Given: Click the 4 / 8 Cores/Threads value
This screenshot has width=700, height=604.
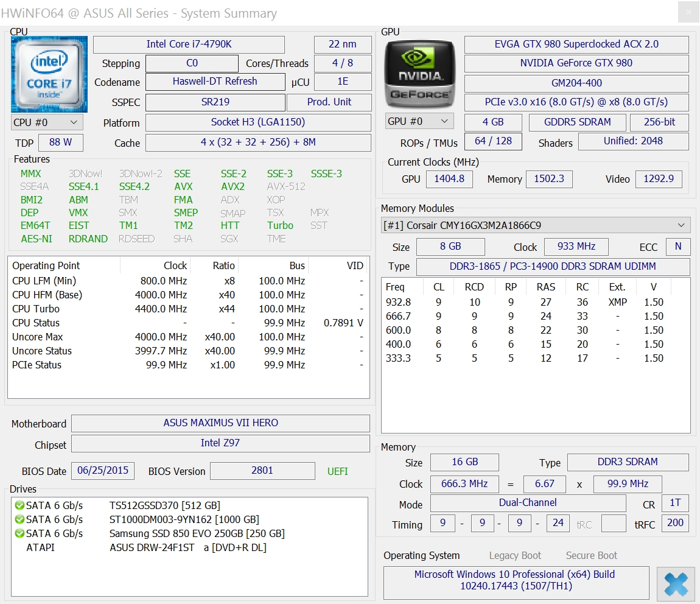Looking at the screenshot, I should [343, 63].
